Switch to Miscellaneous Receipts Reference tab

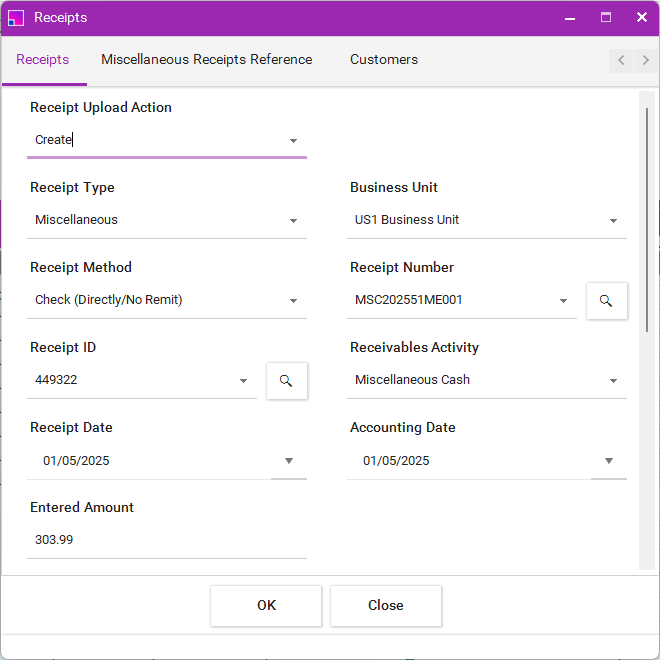[207, 59]
